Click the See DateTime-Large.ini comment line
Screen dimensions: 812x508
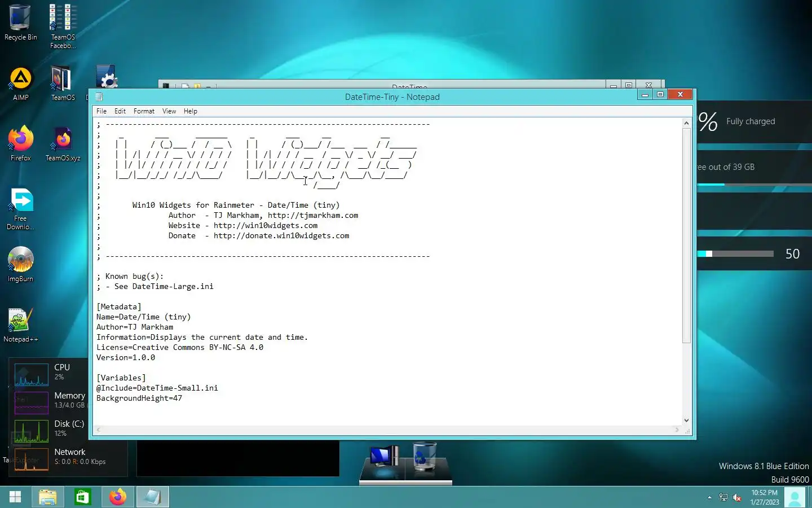click(155, 286)
